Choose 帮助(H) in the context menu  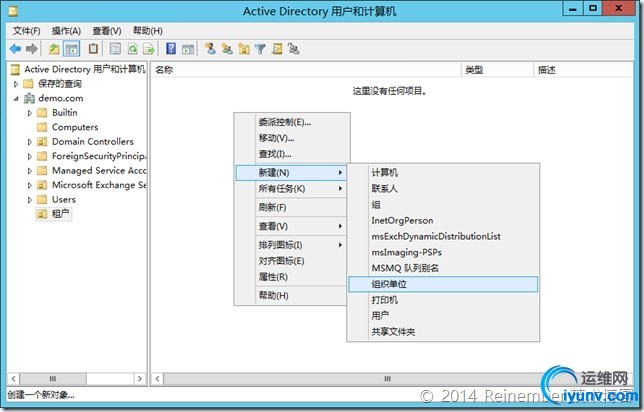pos(291,296)
